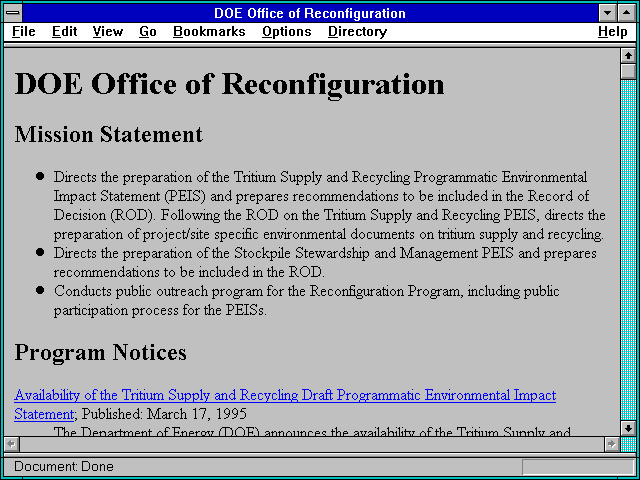This screenshot has width=640, height=480.
Task: Click the bullet text about Tritium Supply and Recycling Programmatic
Action: tap(329, 206)
